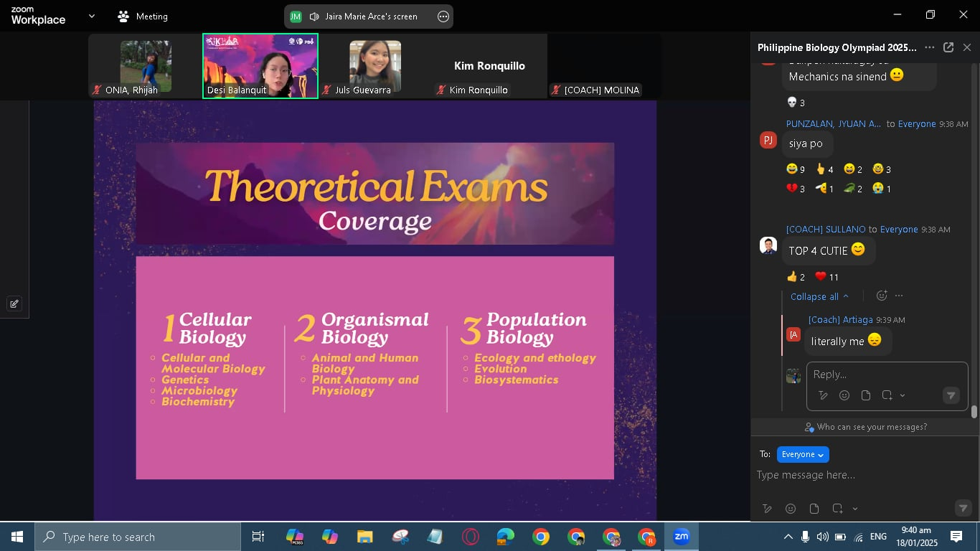Open chat panel more options ellipsis
This screenshot has width=980, height=551.
click(929, 47)
